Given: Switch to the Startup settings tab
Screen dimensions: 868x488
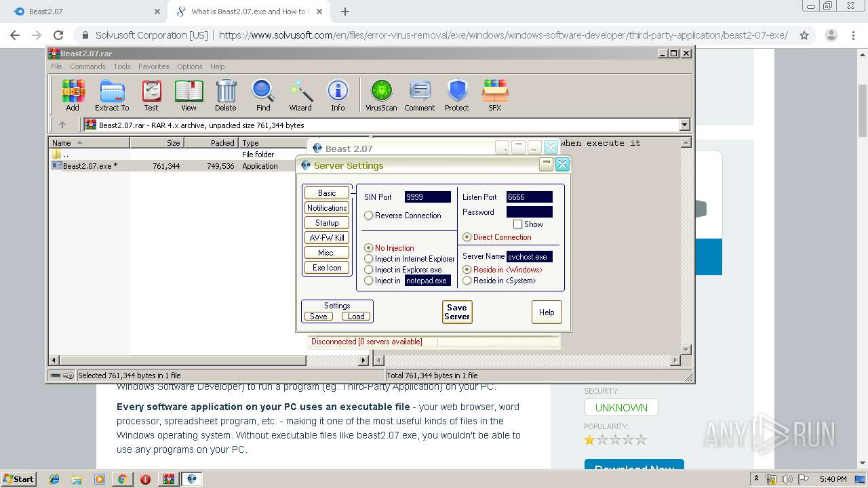Looking at the screenshot, I should (x=327, y=223).
